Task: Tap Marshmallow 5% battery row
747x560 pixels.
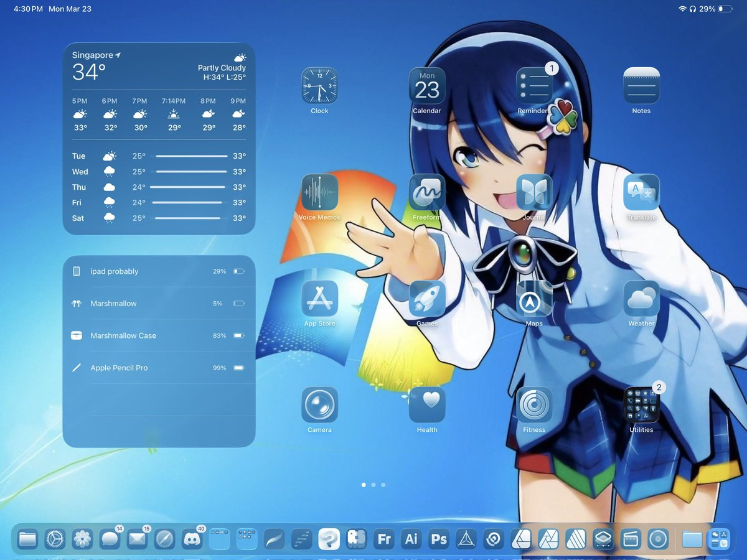Action: pos(159,304)
